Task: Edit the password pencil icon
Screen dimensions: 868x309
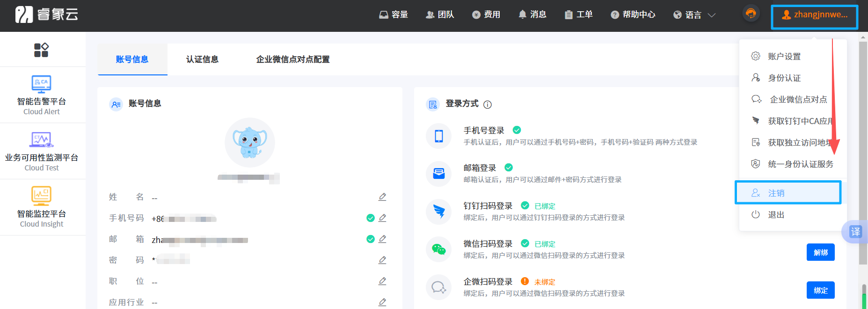Action: 382,260
